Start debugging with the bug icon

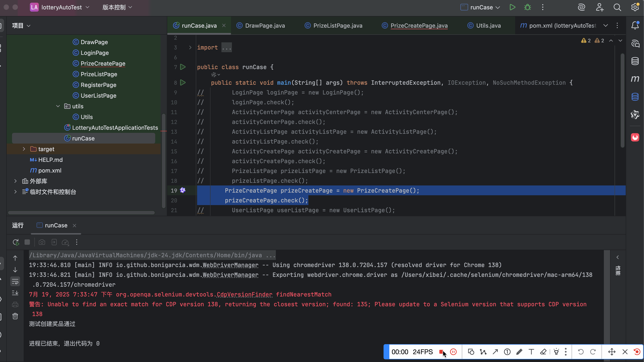click(528, 7)
